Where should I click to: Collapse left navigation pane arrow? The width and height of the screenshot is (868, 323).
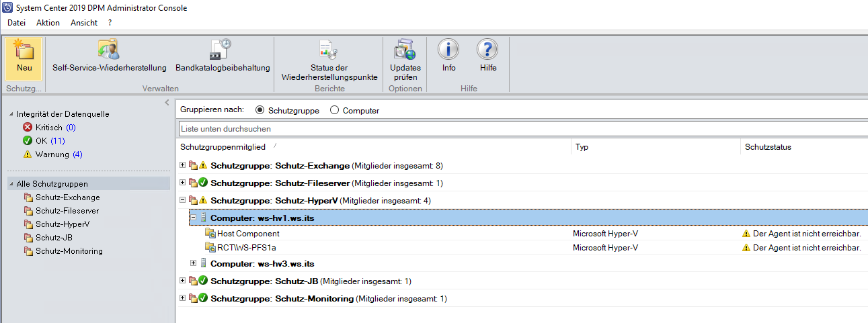coord(167,103)
